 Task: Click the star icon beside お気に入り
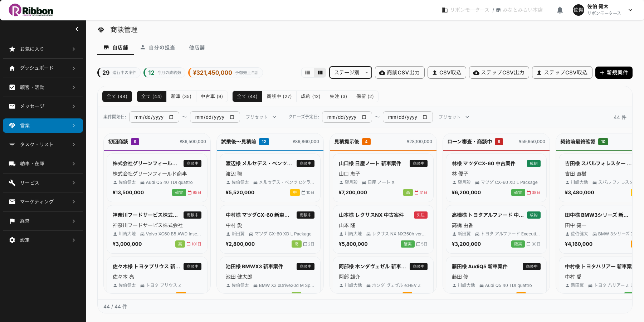click(x=12, y=49)
